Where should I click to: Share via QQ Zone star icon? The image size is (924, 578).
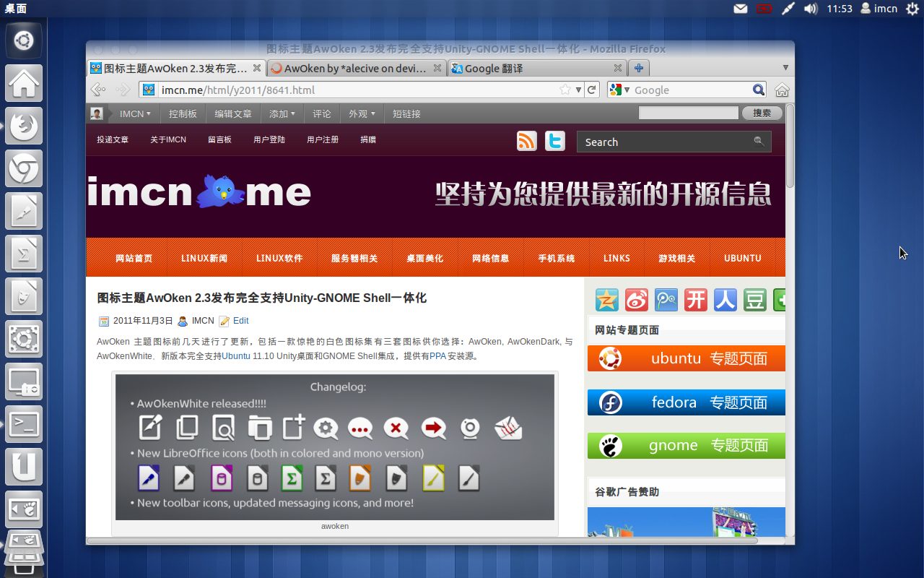click(x=607, y=300)
